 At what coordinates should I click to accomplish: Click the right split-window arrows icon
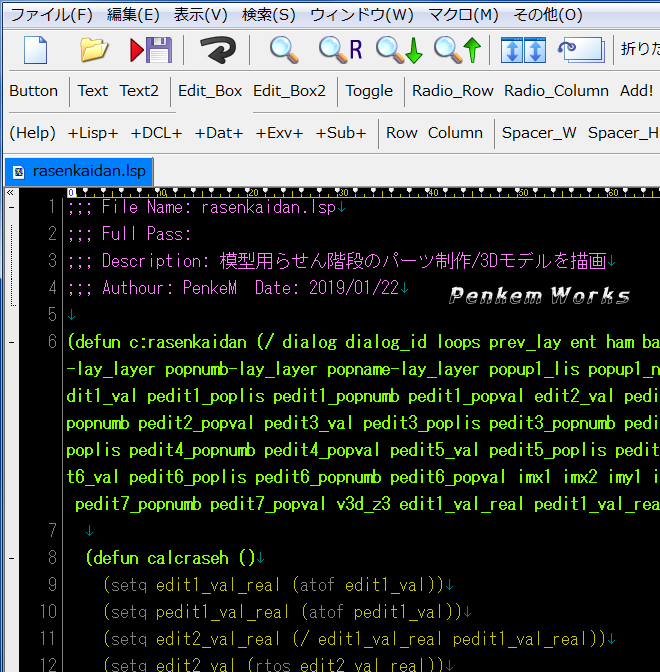tap(535, 50)
